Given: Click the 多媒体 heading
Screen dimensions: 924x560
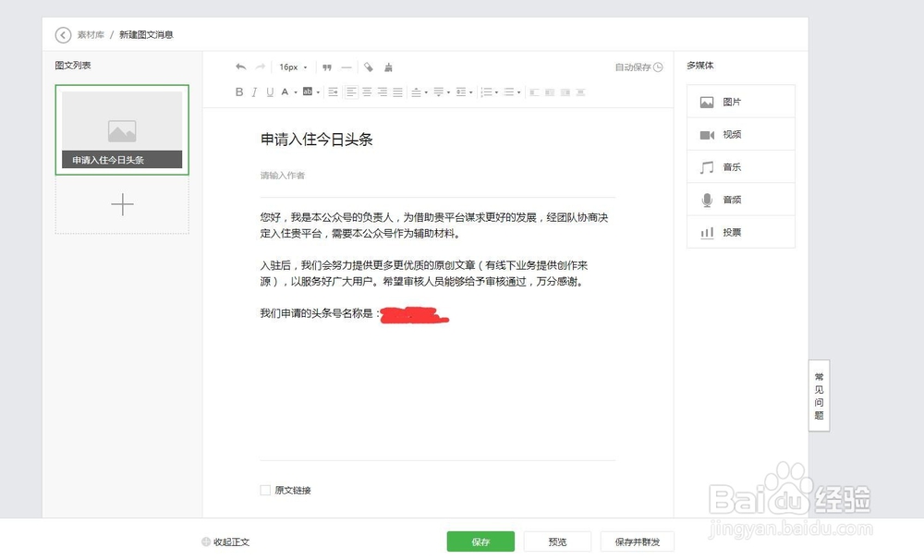Looking at the screenshot, I should [x=700, y=66].
